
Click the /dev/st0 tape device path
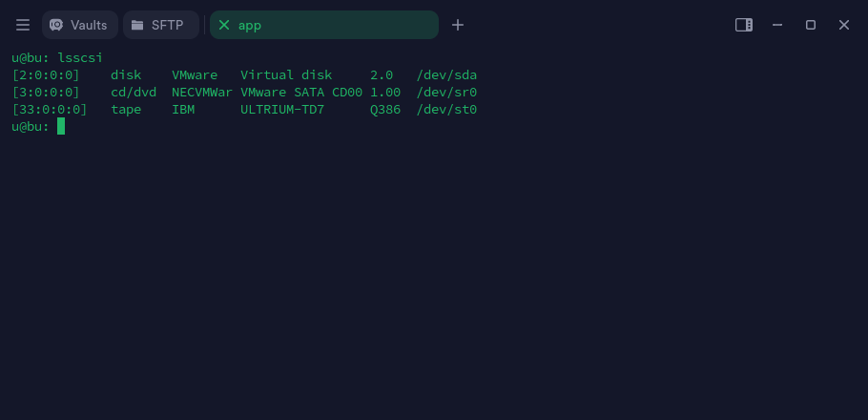tap(446, 110)
